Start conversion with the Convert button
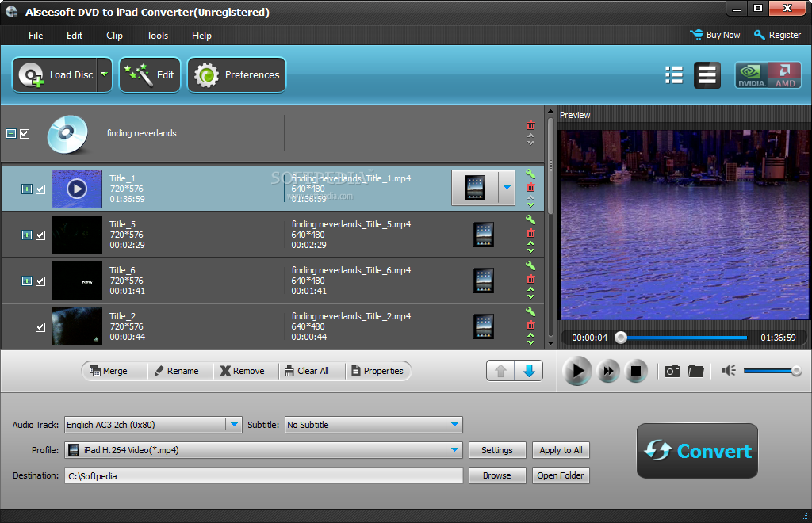812x523 pixels. click(697, 451)
